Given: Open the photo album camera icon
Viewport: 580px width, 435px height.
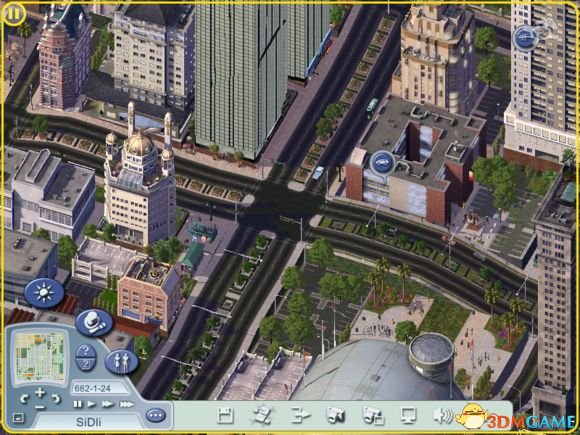Looking at the screenshot, I should [x=372, y=415].
